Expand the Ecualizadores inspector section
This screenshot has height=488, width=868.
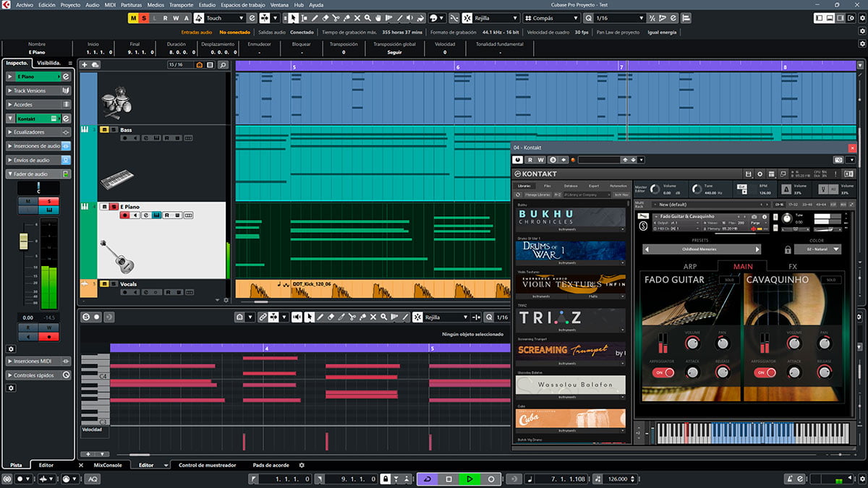click(39, 132)
